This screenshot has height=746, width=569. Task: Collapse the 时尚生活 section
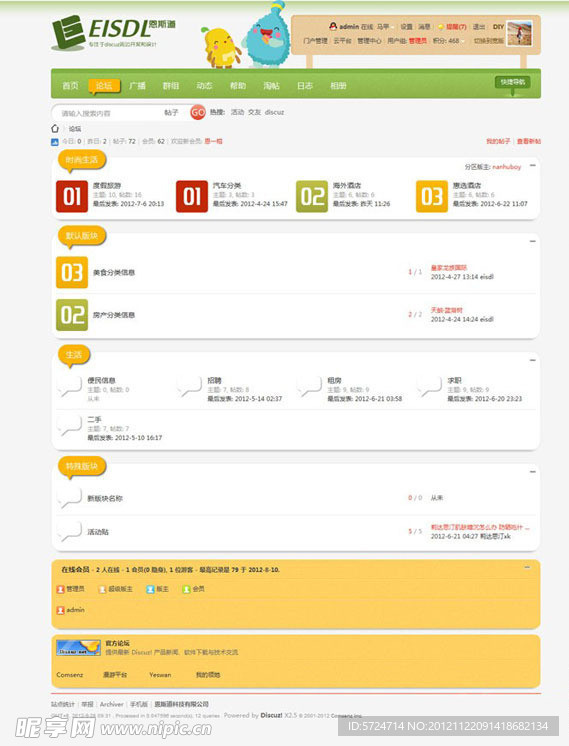coord(533,166)
